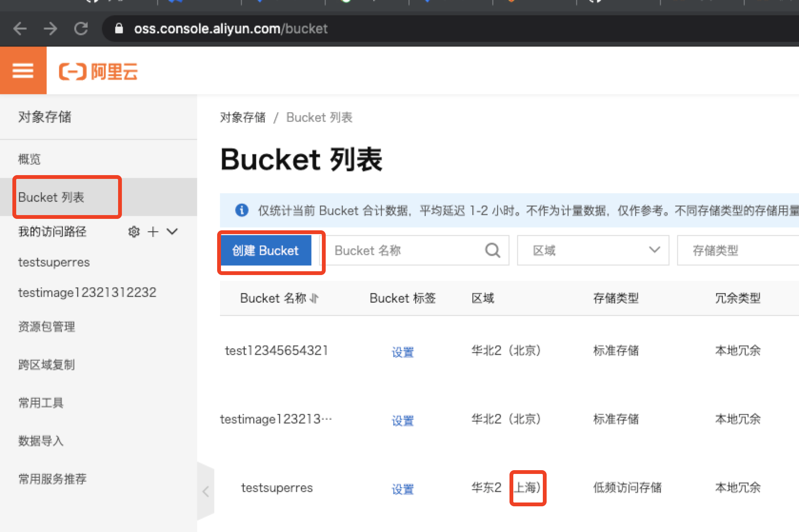Click the info icon in the notice banner

(242, 210)
